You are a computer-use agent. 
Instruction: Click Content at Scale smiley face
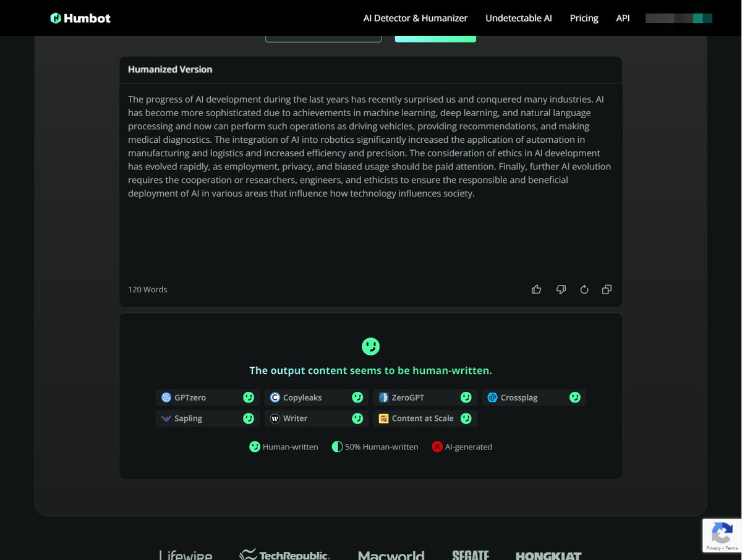pos(466,418)
